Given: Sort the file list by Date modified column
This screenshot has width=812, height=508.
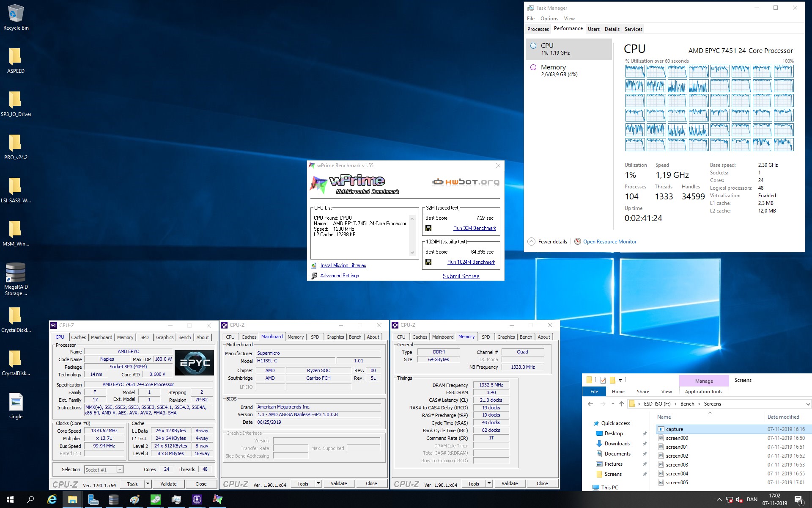Looking at the screenshot, I should 783,417.
